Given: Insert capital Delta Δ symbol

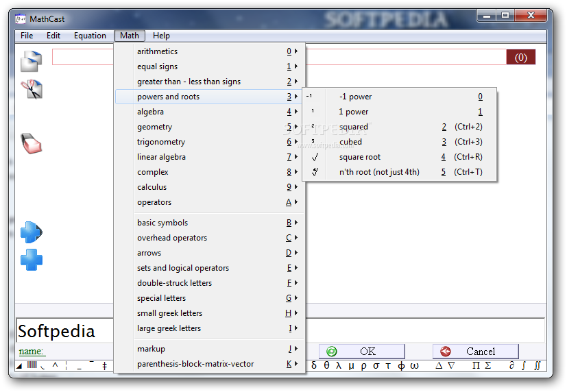Looking at the screenshot, I should [x=439, y=365].
